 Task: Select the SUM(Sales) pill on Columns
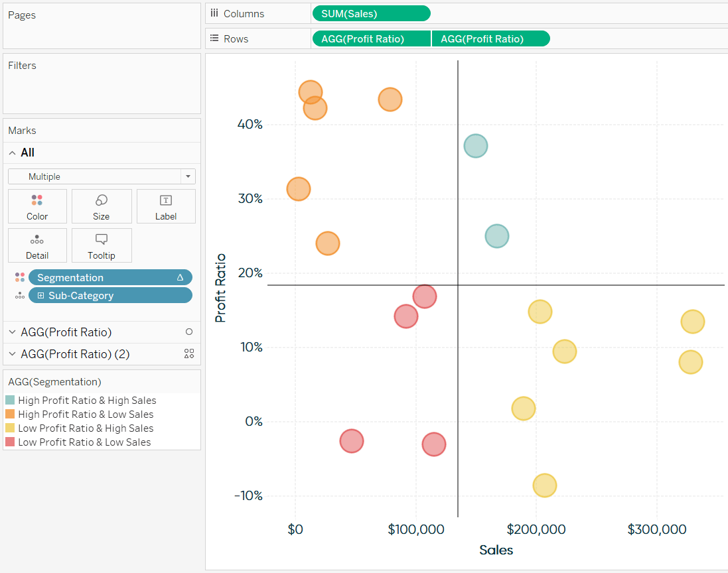click(x=371, y=13)
